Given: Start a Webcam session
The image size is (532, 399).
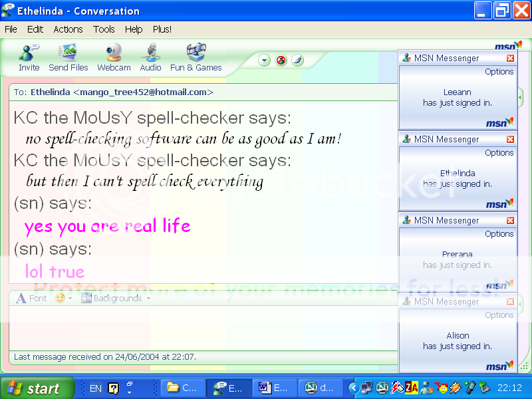Looking at the screenshot, I should pyautogui.click(x=114, y=56).
